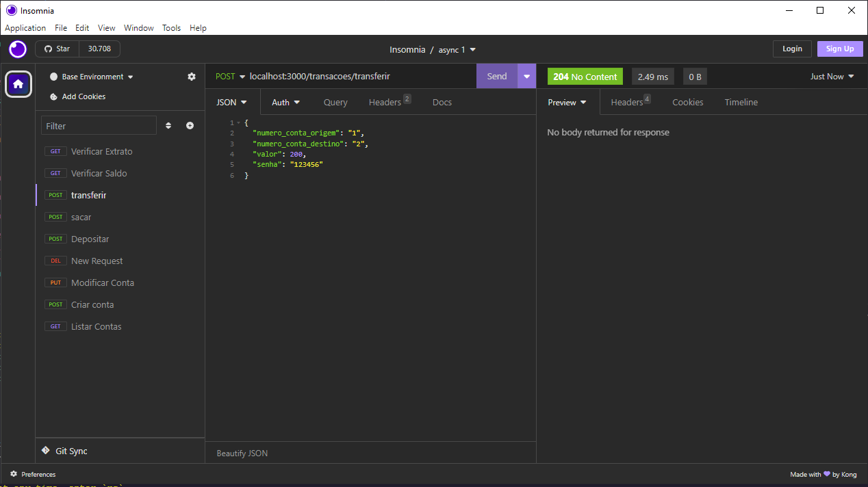Open the async 1 workspace dropdown
868x487 pixels.
[452, 49]
